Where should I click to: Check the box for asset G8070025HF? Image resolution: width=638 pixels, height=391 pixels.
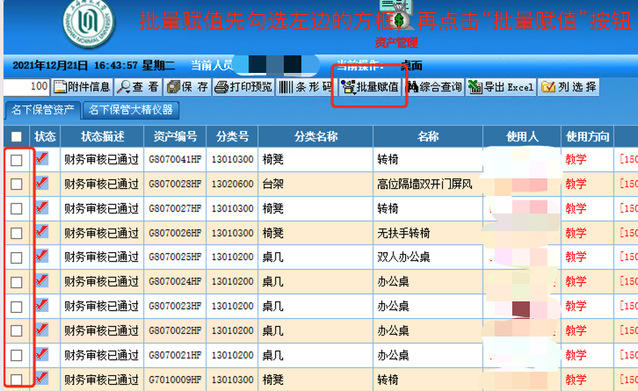16,258
